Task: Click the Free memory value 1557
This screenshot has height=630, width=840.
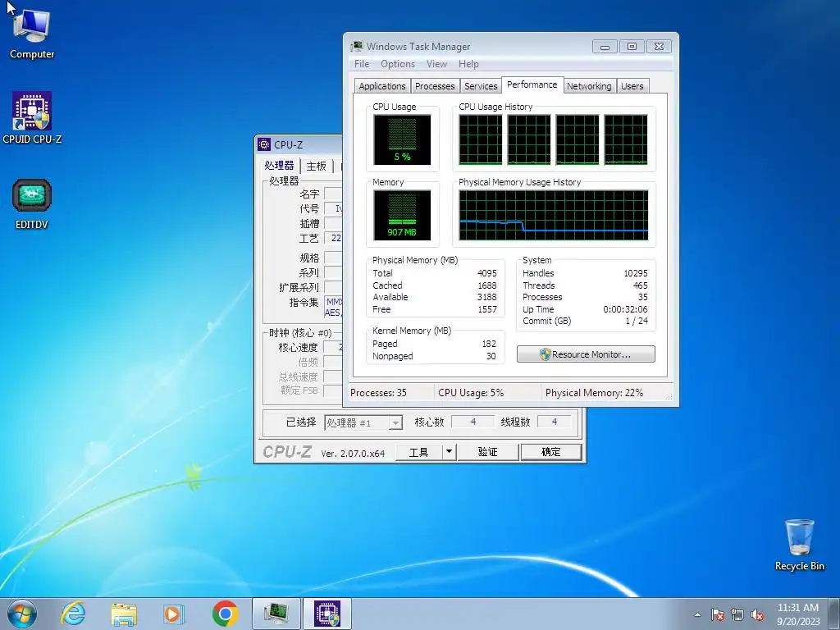Action: point(486,309)
